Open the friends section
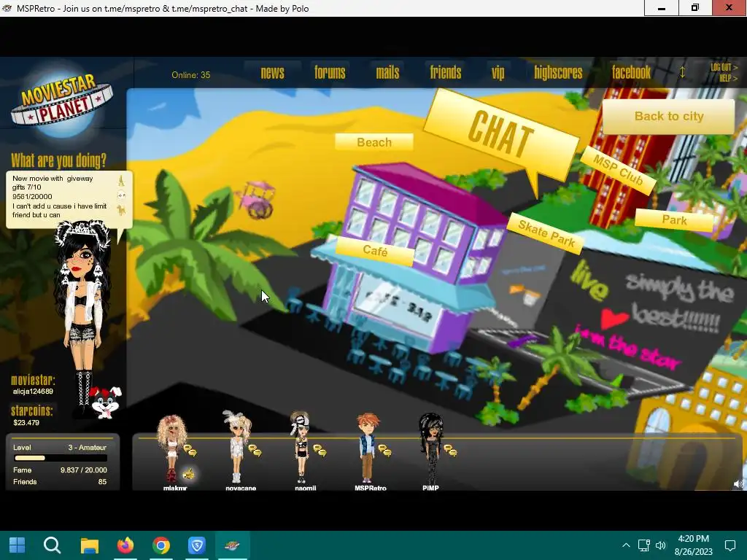747x560 pixels. [x=446, y=72]
